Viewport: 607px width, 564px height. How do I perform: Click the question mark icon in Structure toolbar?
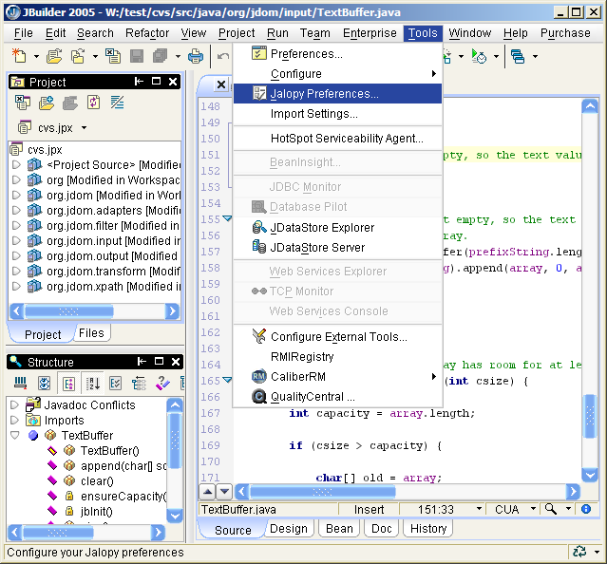pyautogui.click(x=163, y=383)
